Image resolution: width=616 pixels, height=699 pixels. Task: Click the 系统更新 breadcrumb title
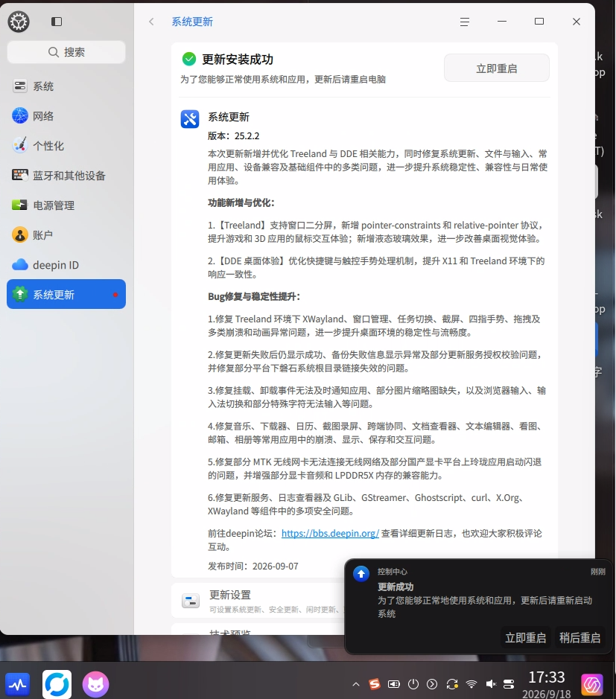point(192,22)
